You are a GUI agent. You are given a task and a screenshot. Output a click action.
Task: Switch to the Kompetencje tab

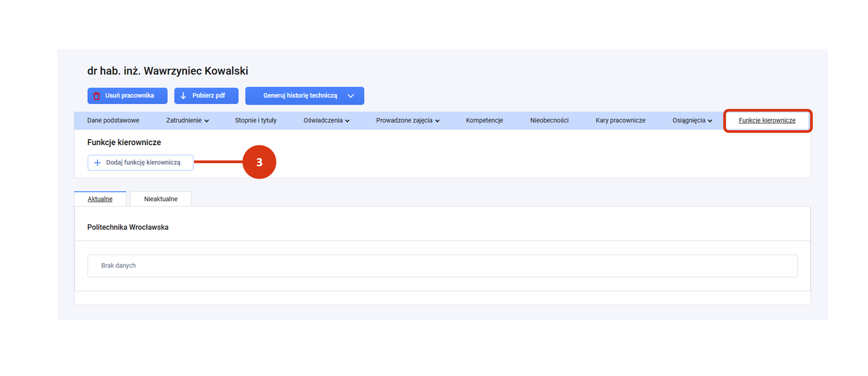484,121
